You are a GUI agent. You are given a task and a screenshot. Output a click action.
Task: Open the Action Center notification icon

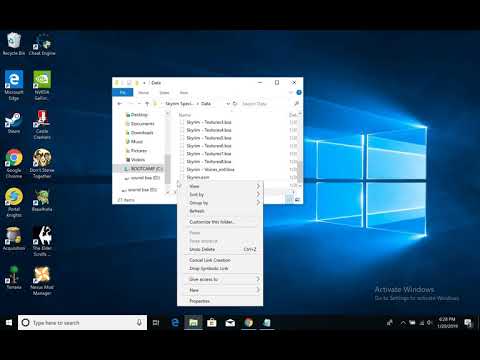(468, 323)
